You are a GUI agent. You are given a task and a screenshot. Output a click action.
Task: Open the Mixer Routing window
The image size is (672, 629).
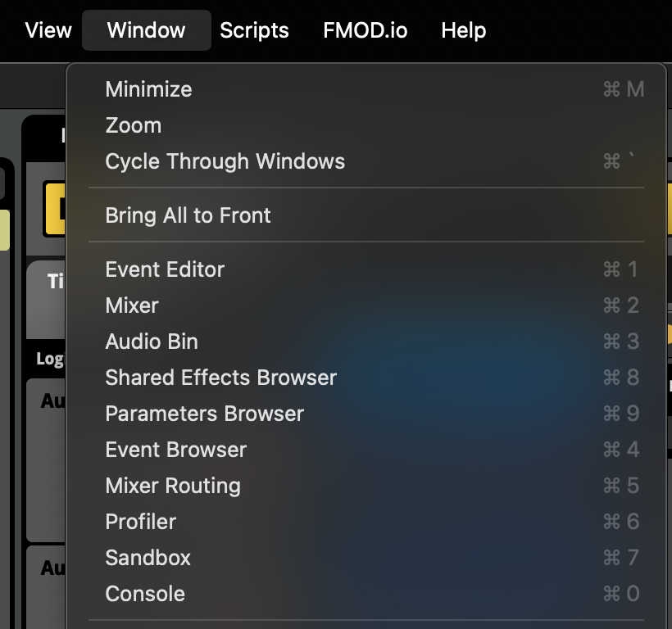(x=173, y=486)
